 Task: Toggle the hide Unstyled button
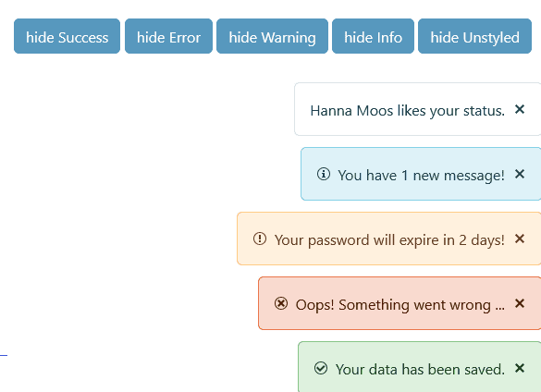click(x=474, y=36)
